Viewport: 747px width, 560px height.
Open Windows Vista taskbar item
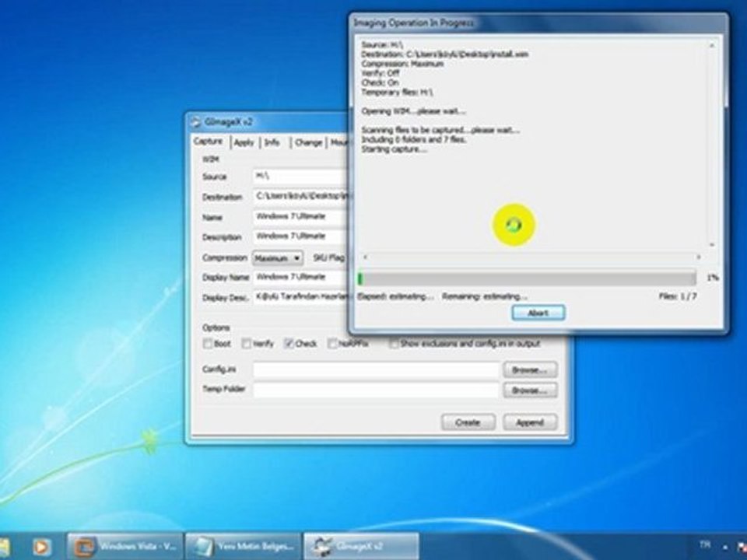(124, 546)
